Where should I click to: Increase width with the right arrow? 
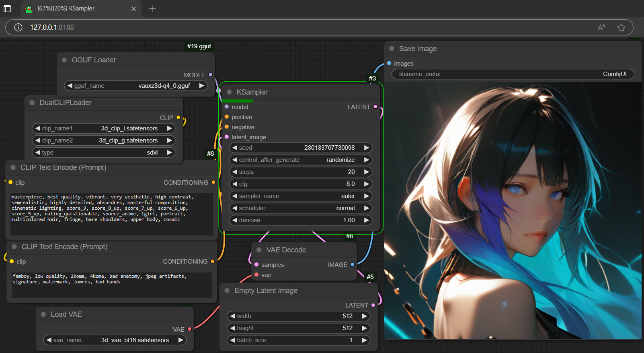pyautogui.click(x=365, y=316)
